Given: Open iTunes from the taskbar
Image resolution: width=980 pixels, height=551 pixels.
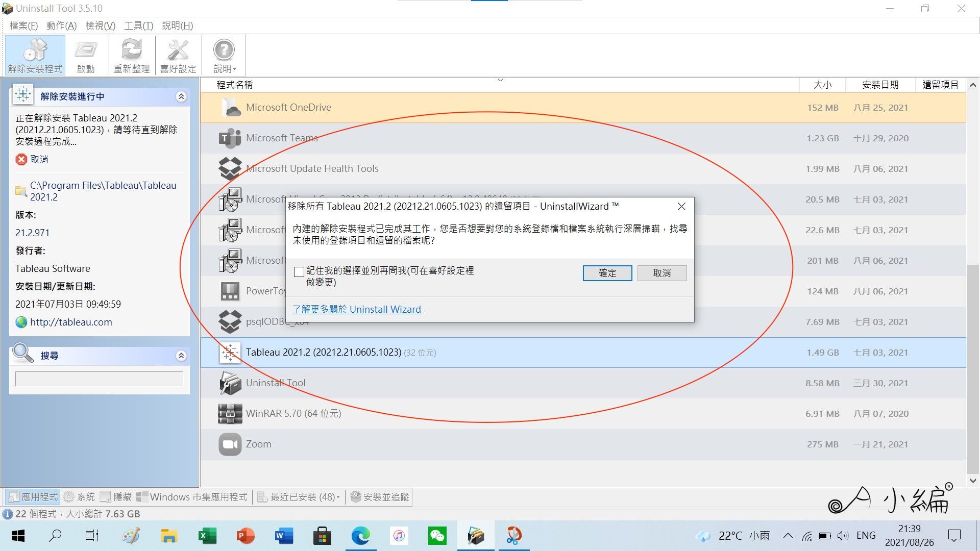Looking at the screenshot, I should pyautogui.click(x=399, y=536).
